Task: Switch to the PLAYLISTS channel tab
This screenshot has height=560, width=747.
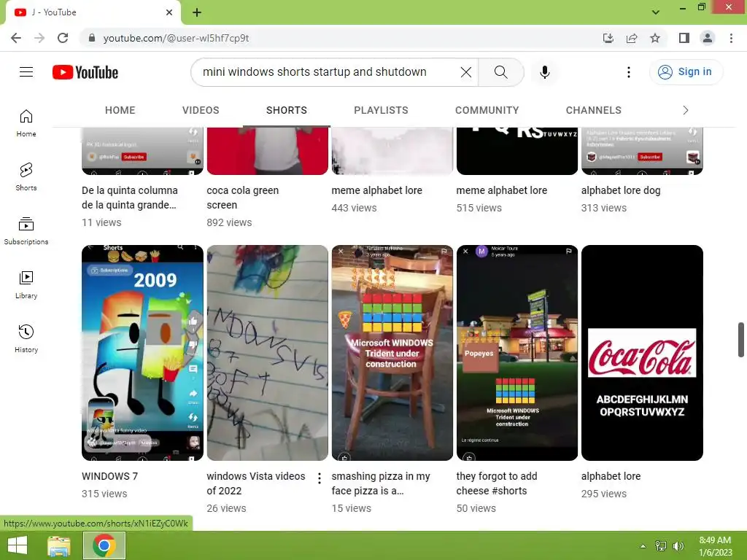Action: [381, 110]
